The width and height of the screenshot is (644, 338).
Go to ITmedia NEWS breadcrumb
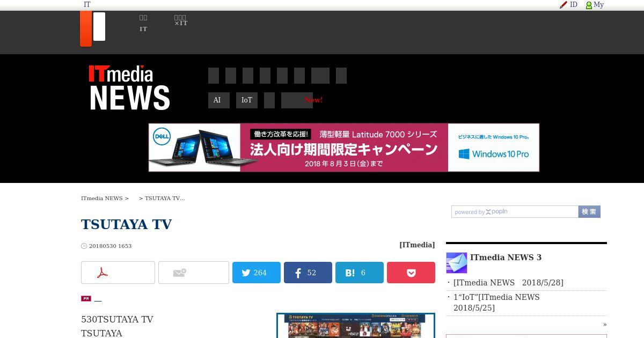click(102, 199)
